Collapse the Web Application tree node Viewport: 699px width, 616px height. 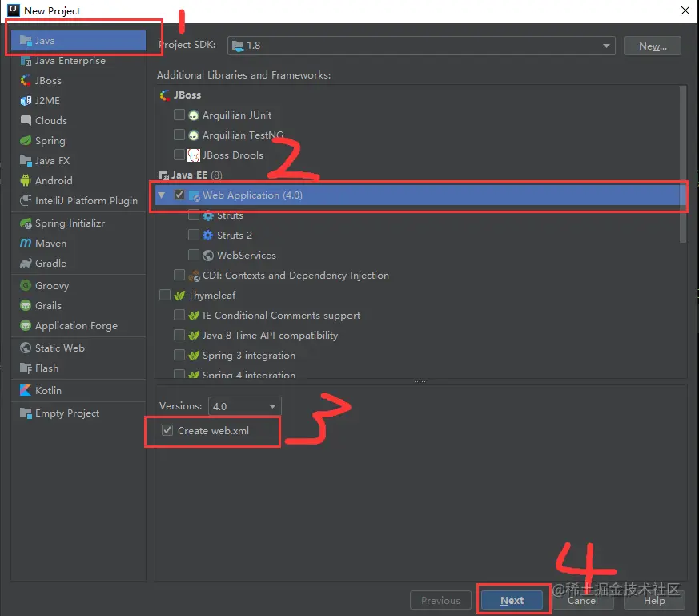pyautogui.click(x=162, y=195)
